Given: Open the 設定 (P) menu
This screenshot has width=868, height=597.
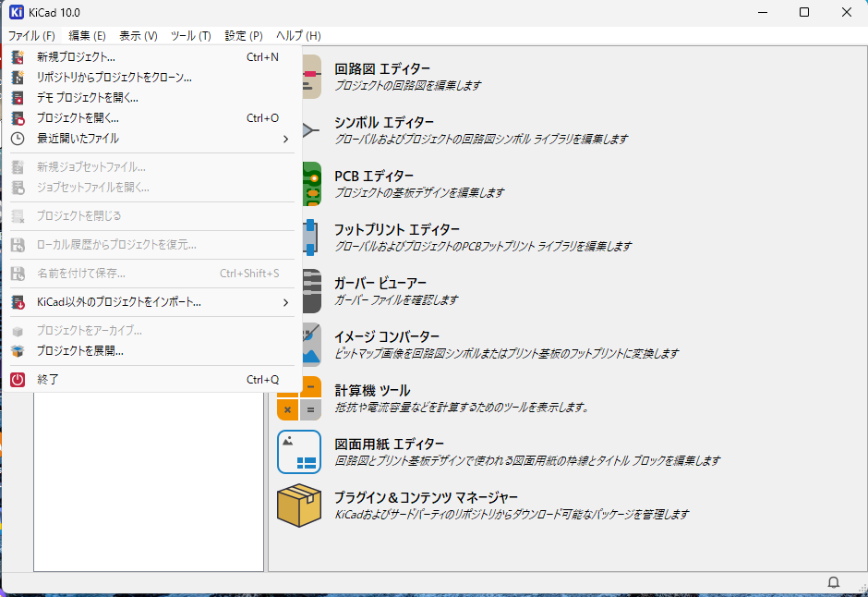Looking at the screenshot, I should [244, 36].
